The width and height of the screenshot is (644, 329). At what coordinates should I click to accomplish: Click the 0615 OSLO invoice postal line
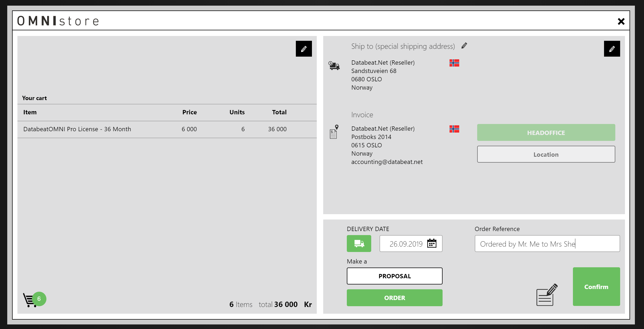click(x=366, y=145)
